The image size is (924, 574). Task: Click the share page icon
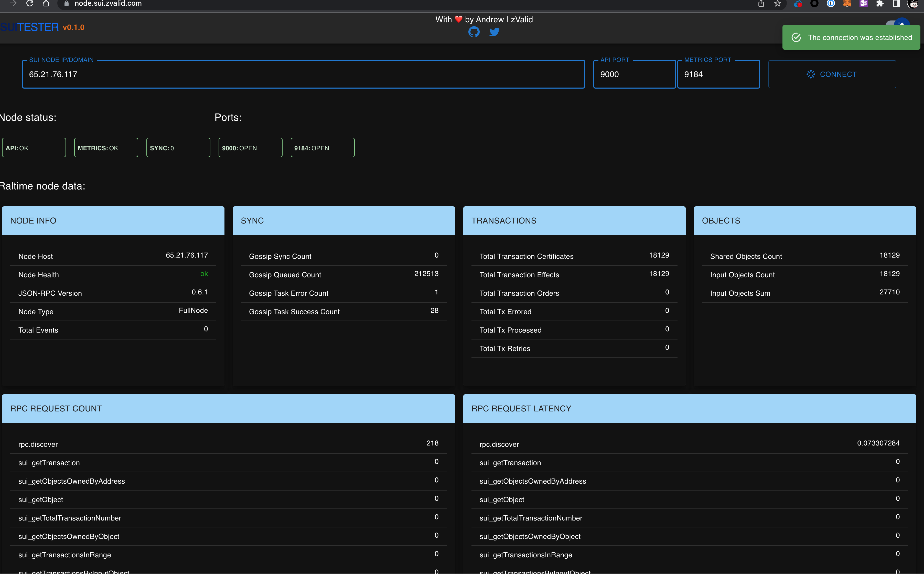coord(761,4)
